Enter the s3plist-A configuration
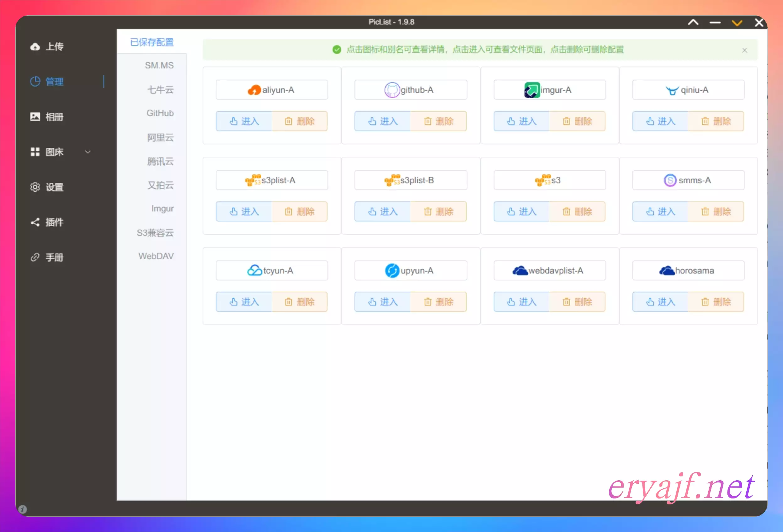 (x=244, y=211)
